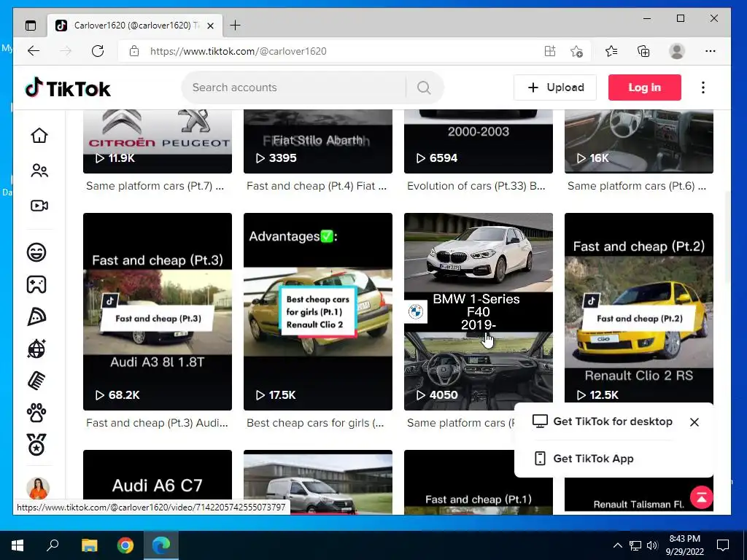Select the food pizza slice sidebar icon

coord(36,316)
